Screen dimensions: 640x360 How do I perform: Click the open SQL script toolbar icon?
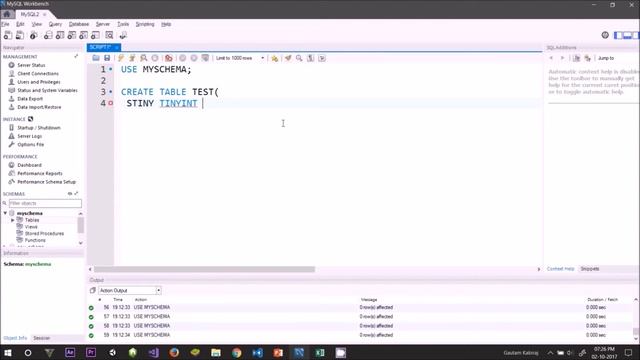20,36
